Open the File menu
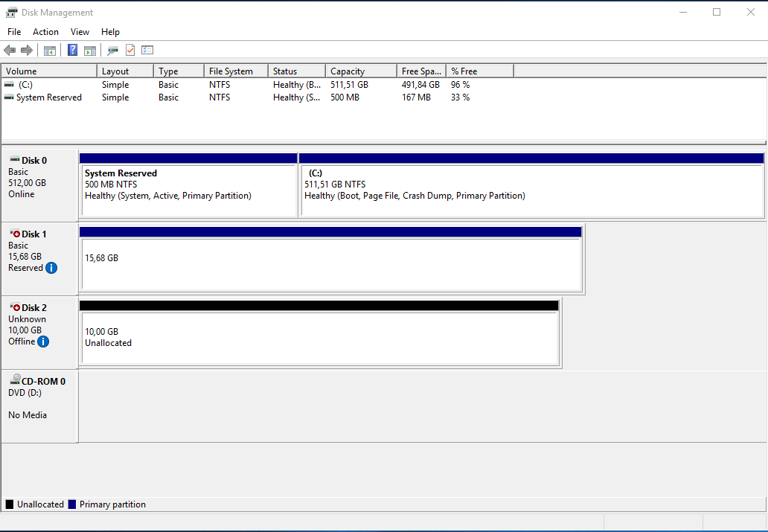This screenshot has width=768, height=532. (14, 32)
